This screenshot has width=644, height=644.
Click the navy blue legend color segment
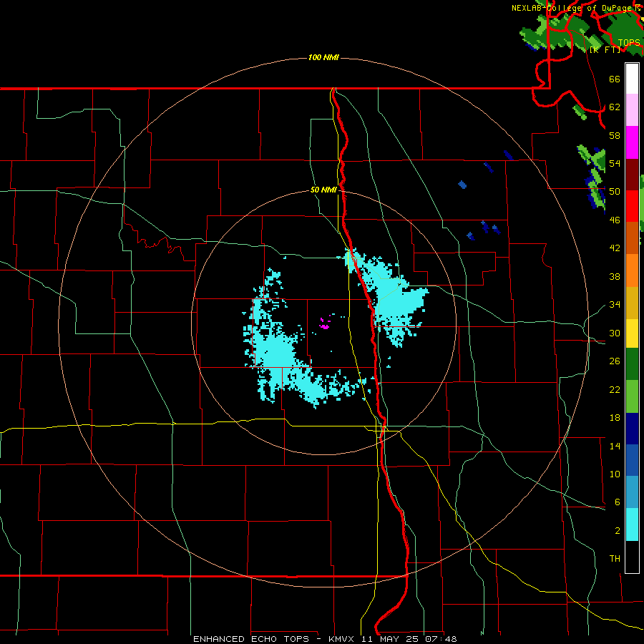pyautogui.click(x=632, y=429)
